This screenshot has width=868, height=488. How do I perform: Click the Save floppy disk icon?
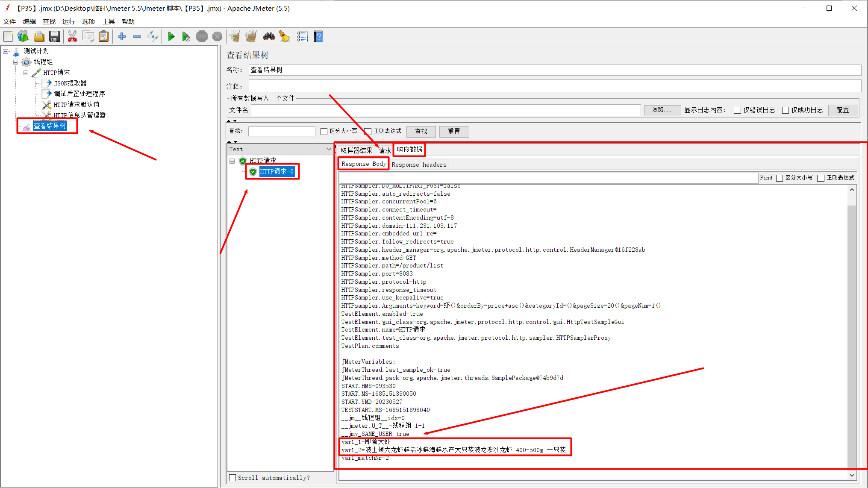[54, 37]
